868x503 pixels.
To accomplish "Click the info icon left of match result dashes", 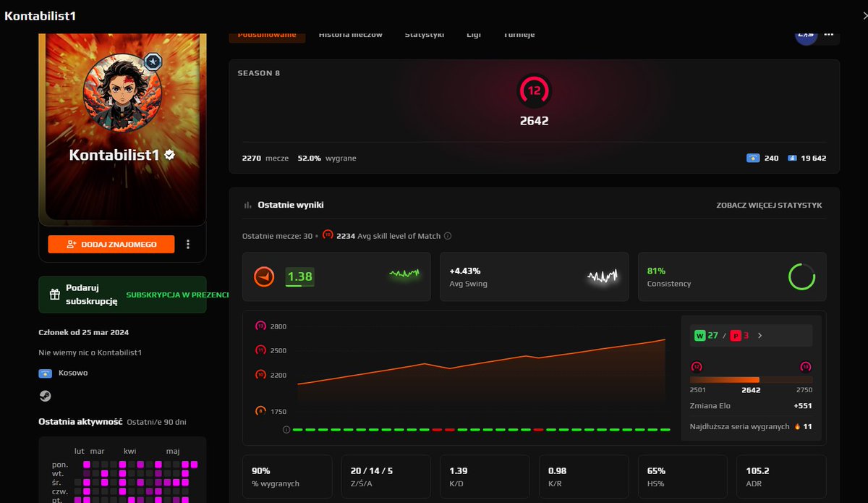I will click(x=286, y=430).
